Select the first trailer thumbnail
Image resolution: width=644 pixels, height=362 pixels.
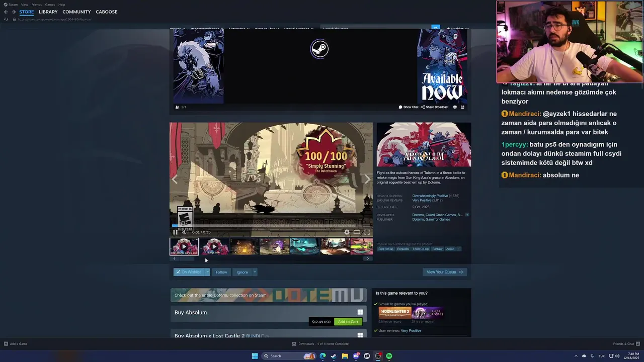[x=184, y=246]
